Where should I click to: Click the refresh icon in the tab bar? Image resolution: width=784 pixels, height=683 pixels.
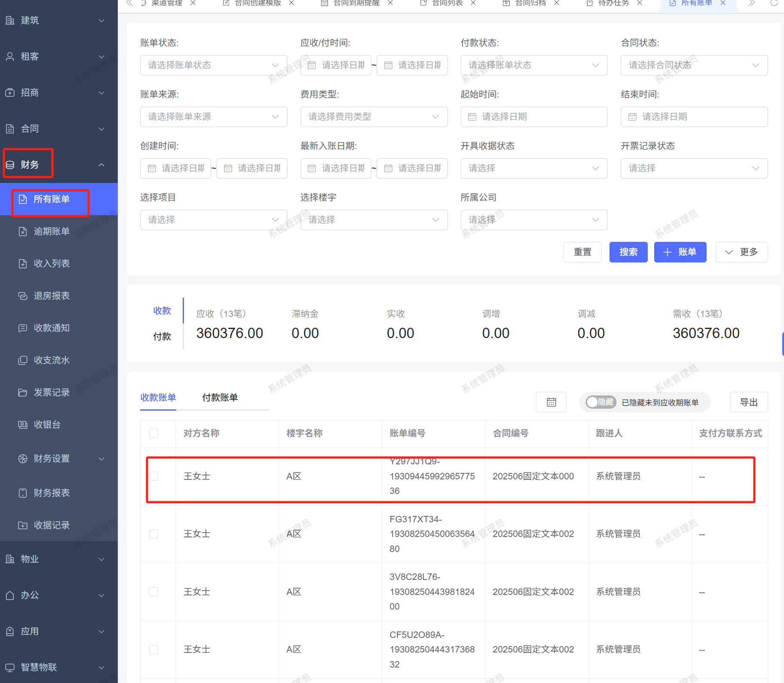point(774,3)
